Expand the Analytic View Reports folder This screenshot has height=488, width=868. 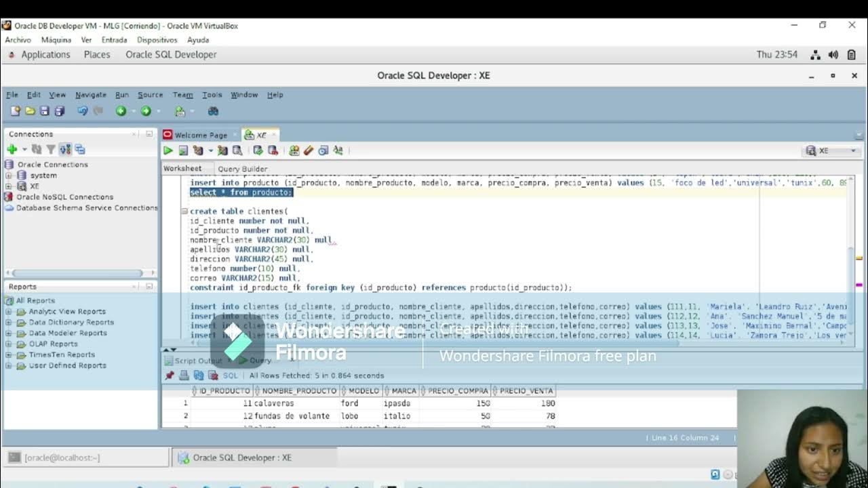(x=9, y=312)
